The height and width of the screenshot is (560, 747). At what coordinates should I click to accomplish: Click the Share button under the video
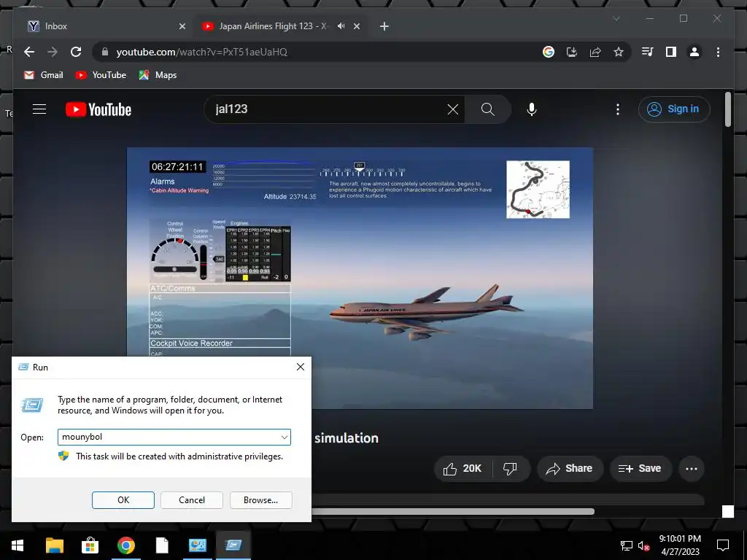point(570,469)
